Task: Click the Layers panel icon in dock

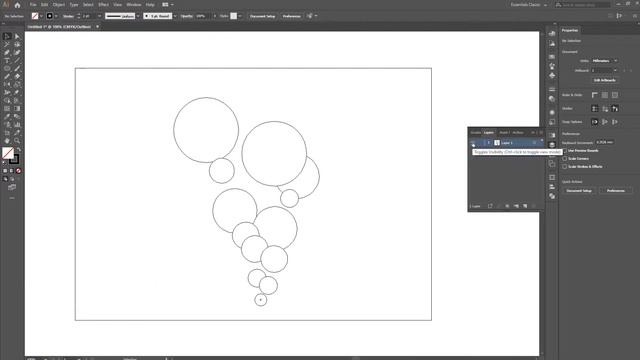Action: 552,144
